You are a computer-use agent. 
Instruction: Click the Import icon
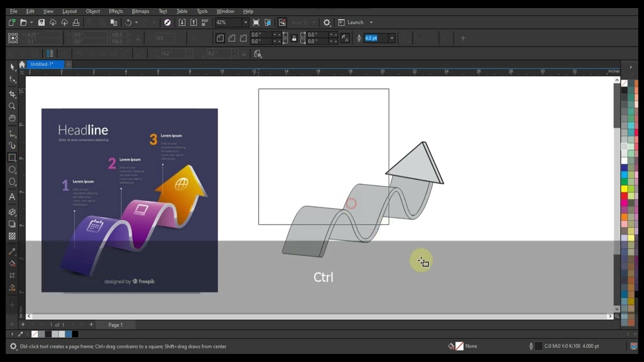[x=182, y=22]
